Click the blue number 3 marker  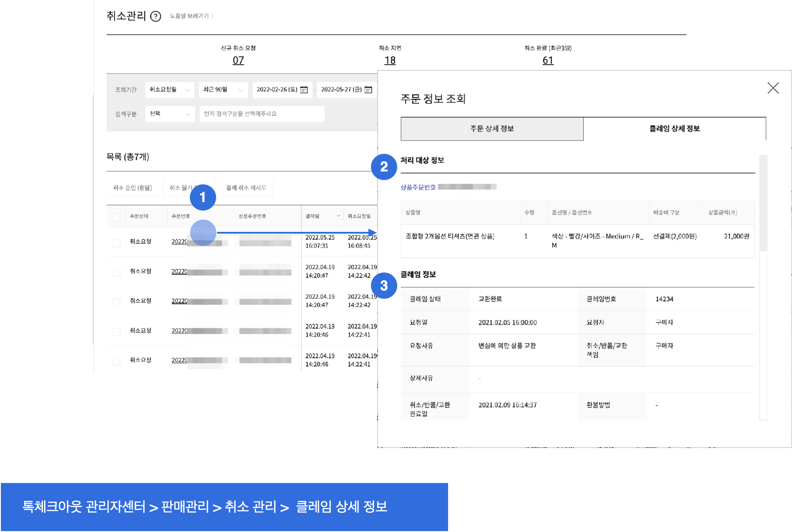[x=384, y=286]
